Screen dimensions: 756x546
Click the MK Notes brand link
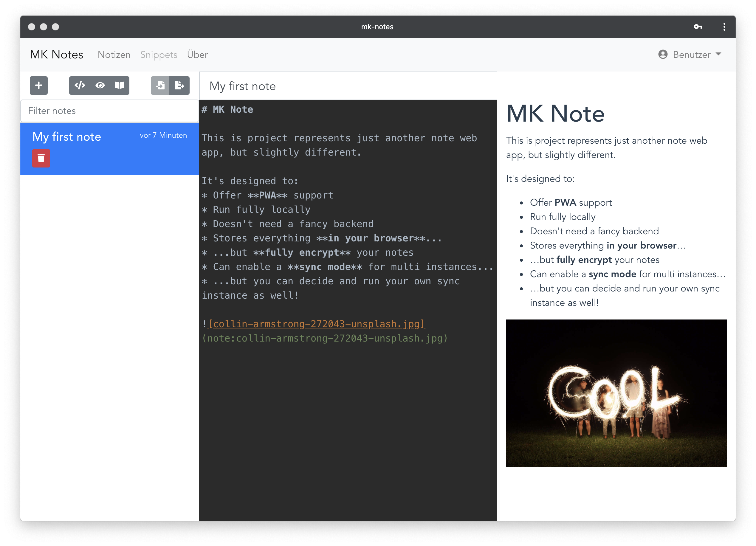[x=57, y=55]
